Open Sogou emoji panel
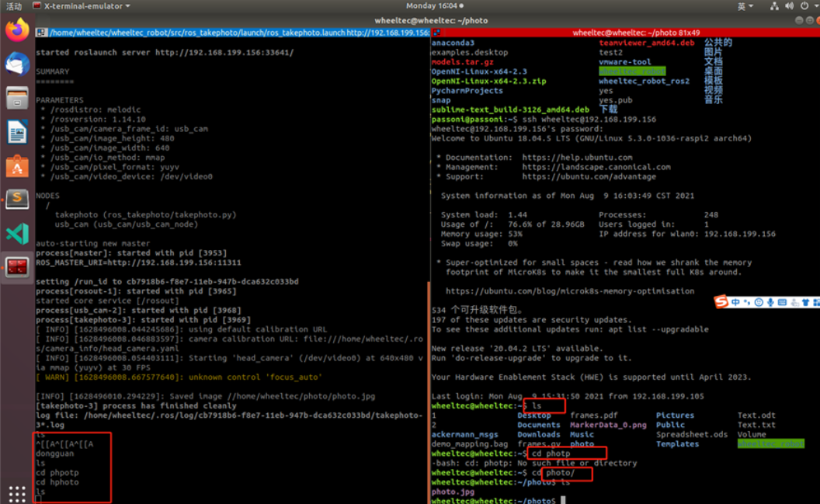 (759, 302)
